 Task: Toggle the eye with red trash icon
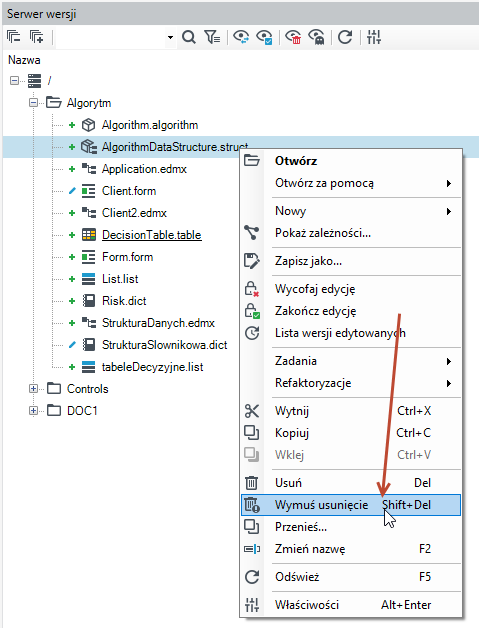click(x=293, y=37)
